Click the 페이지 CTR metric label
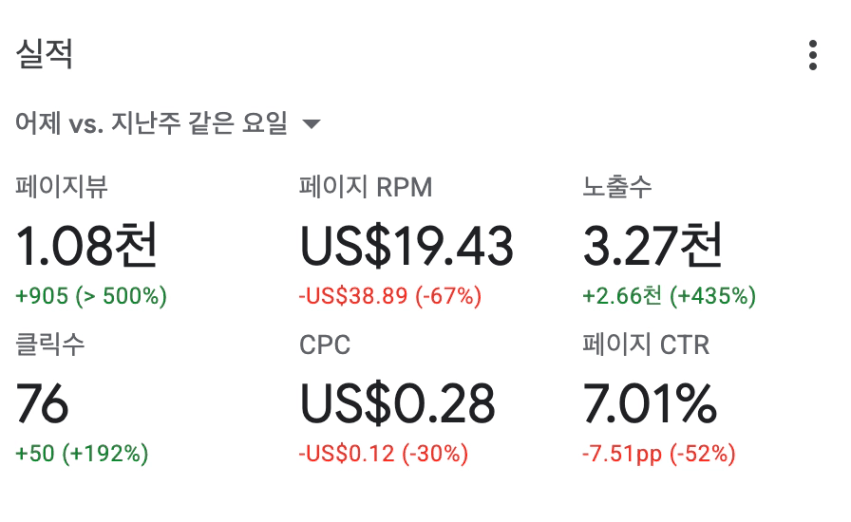 (646, 345)
